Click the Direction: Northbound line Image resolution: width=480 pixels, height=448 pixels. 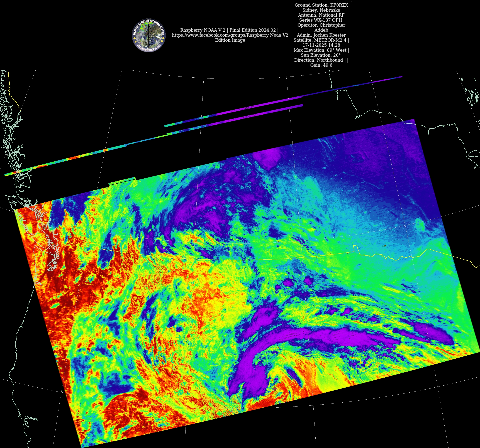321,60
